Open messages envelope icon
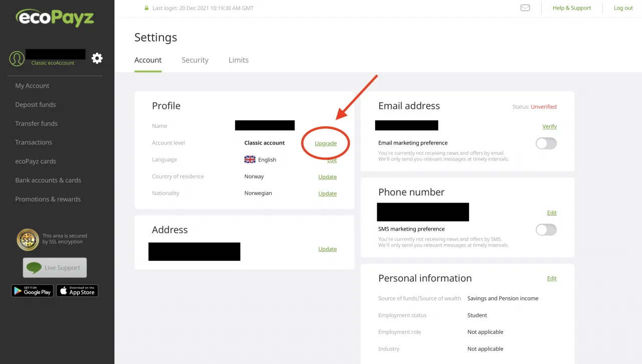 (x=525, y=8)
